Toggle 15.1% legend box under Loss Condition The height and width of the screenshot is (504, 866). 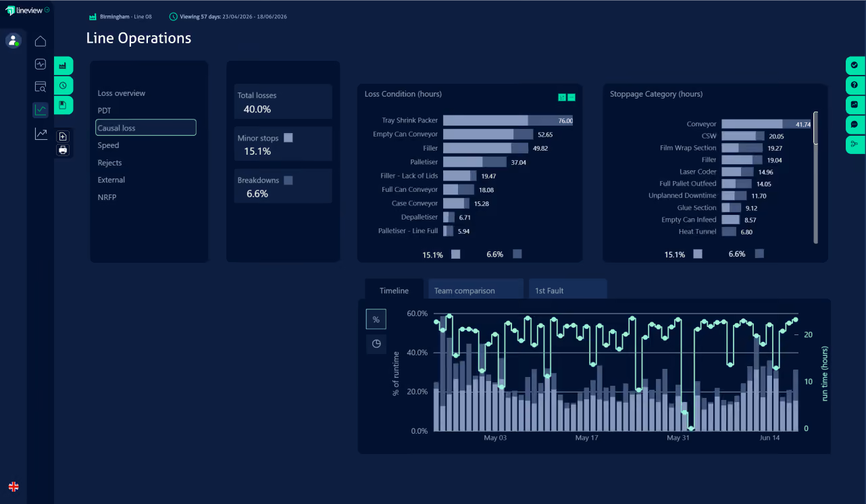(456, 254)
